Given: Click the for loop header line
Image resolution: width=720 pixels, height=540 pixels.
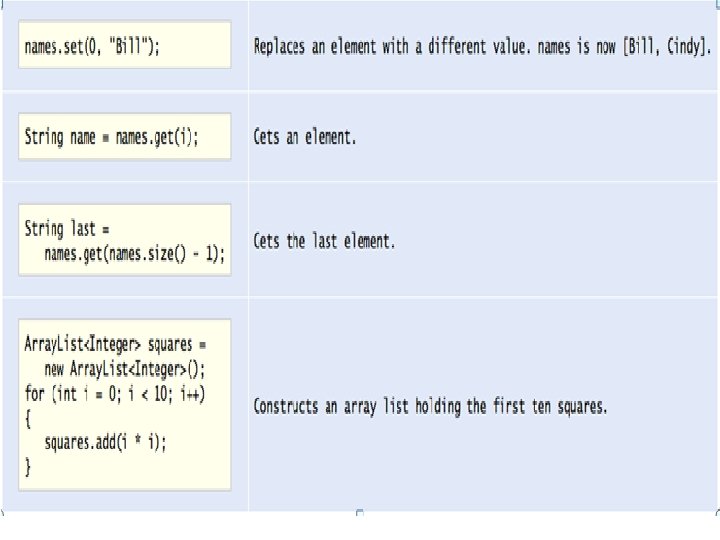Looking at the screenshot, I should point(115,393).
